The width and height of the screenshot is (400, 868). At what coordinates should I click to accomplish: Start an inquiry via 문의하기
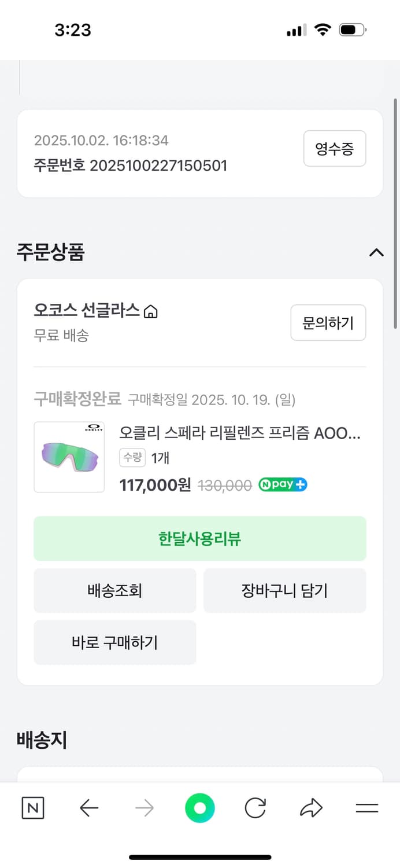[x=328, y=323]
